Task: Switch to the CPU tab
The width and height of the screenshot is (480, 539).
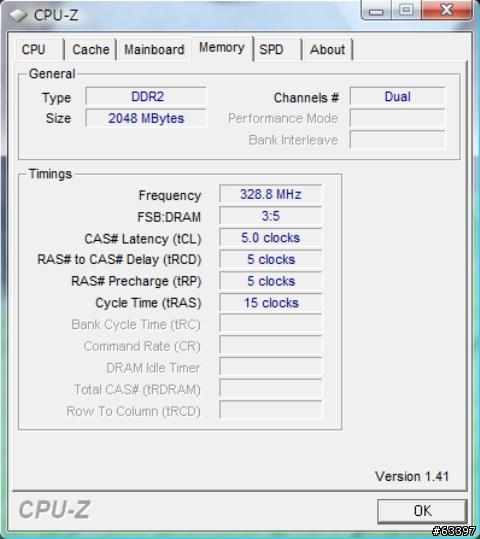Action: coord(39,50)
